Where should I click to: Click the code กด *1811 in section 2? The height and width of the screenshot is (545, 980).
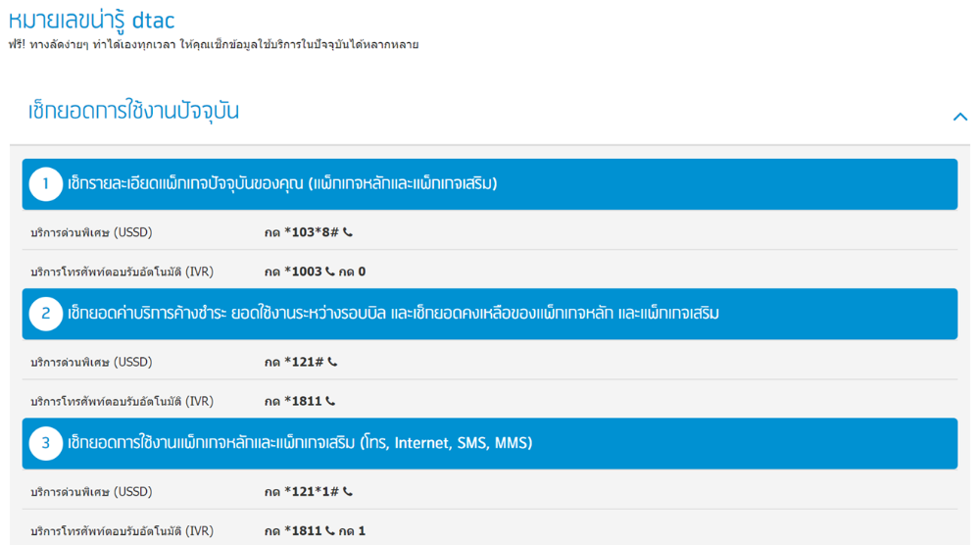click(x=293, y=401)
